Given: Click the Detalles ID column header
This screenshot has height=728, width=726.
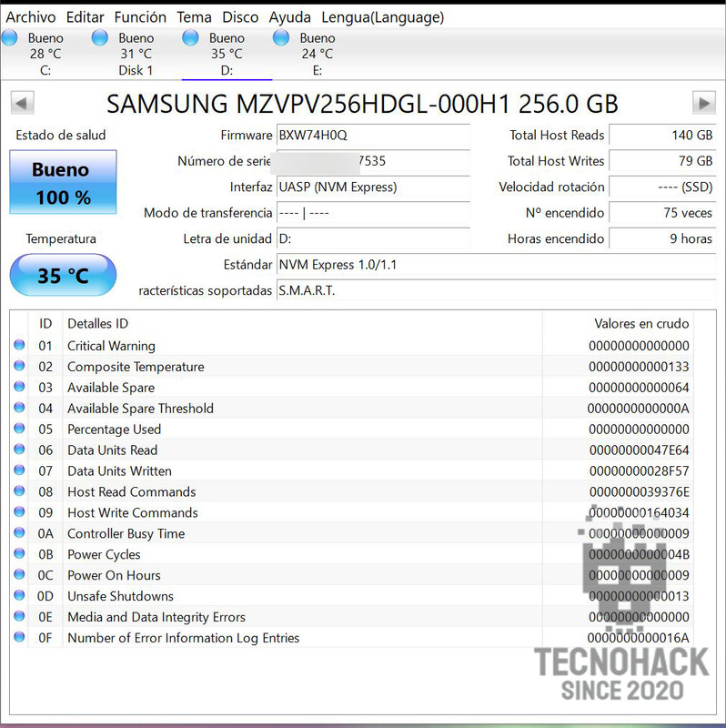Looking at the screenshot, I should coord(302,324).
